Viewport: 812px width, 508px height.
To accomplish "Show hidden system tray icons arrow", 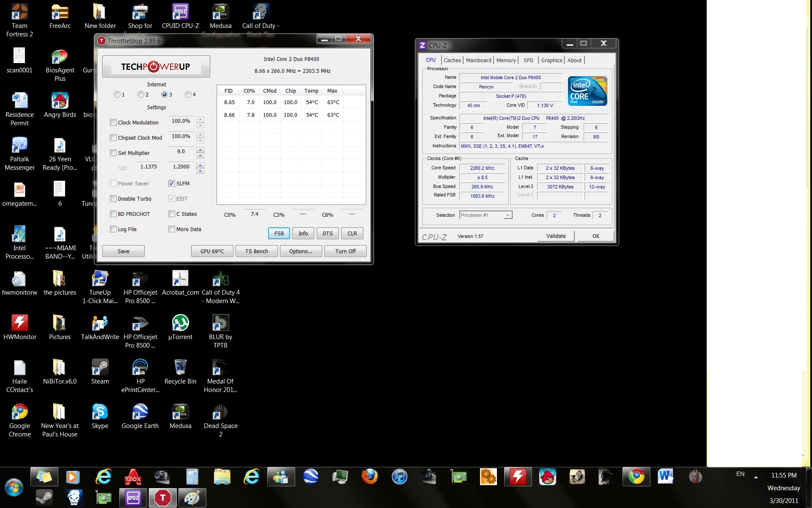I will coord(756,477).
